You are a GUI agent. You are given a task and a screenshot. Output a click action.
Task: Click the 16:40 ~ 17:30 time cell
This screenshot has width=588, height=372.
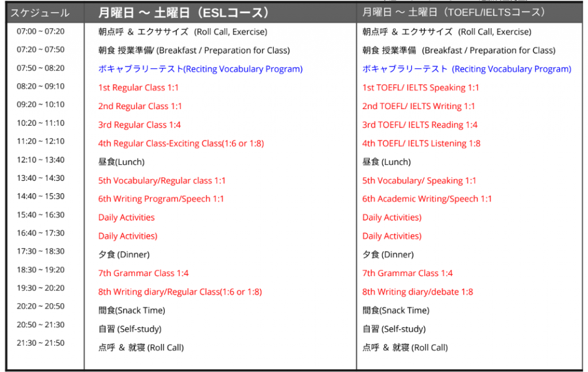(41, 233)
